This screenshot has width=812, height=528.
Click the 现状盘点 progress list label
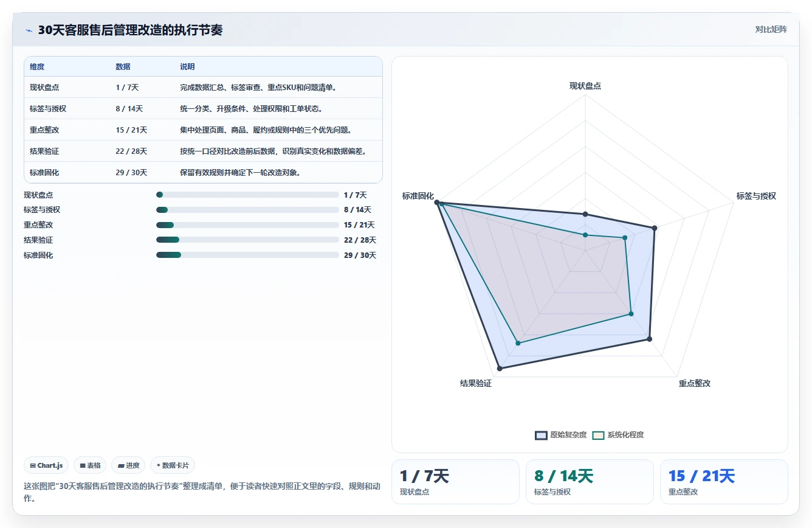pos(38,195)
